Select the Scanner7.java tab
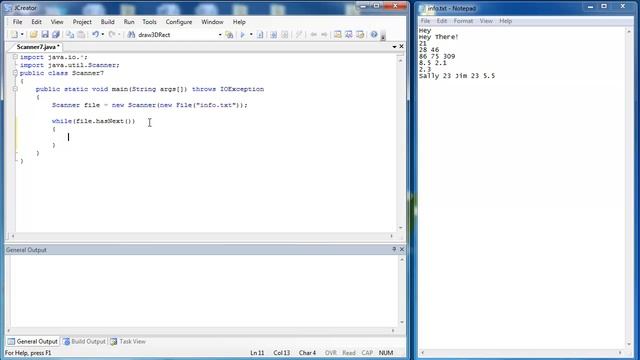The height and width of the screenshot is (360, 640). point(38,47)
